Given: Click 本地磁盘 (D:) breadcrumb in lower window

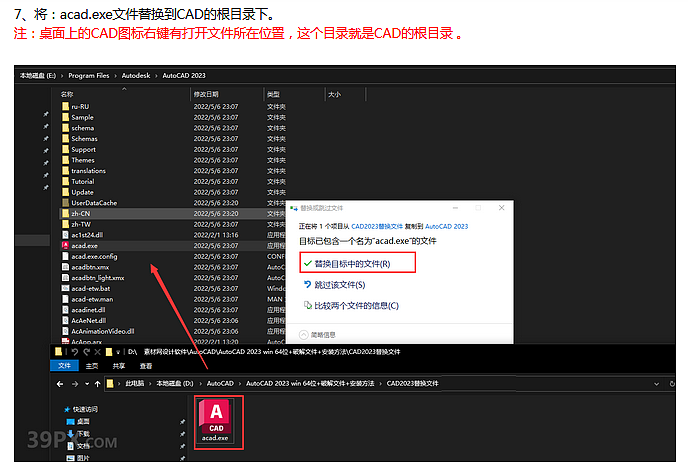Looking at the screenshot, I should click(x=175, y=383).
